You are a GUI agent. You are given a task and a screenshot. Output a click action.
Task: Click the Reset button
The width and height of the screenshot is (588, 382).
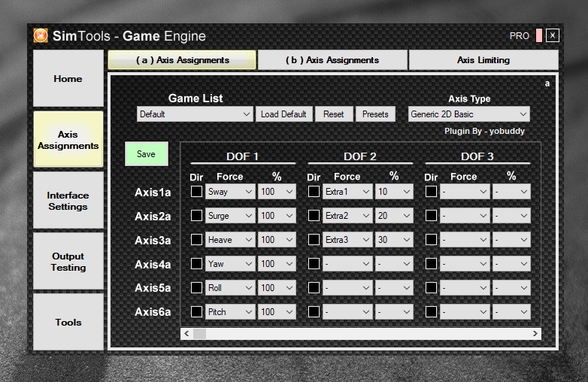pyautogui.click(x=333, y=114)
